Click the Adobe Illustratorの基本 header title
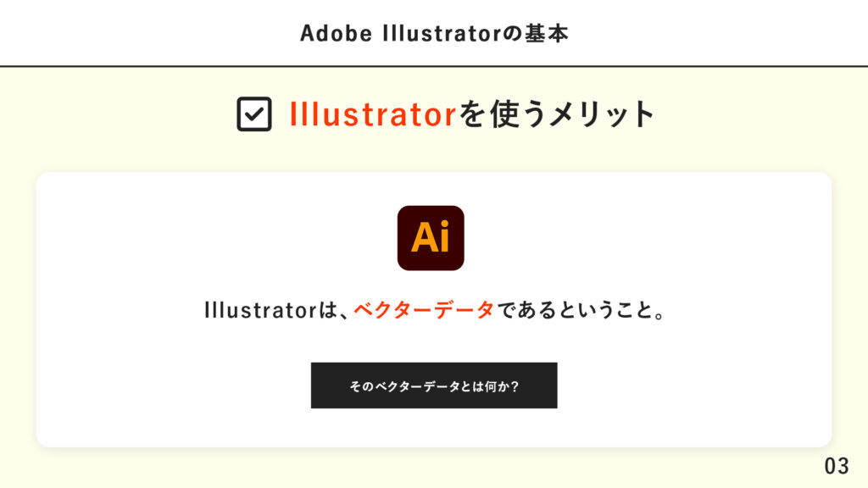The width and height of the screenshot is (868, 488). pos(434,33)
